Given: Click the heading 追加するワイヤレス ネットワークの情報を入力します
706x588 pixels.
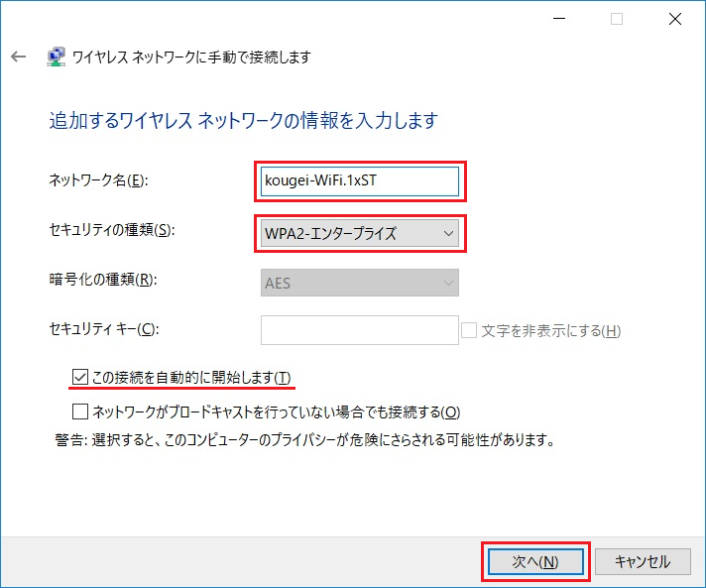Looking at the screenshot, I should pyautogui.click(x=244, y=121).
